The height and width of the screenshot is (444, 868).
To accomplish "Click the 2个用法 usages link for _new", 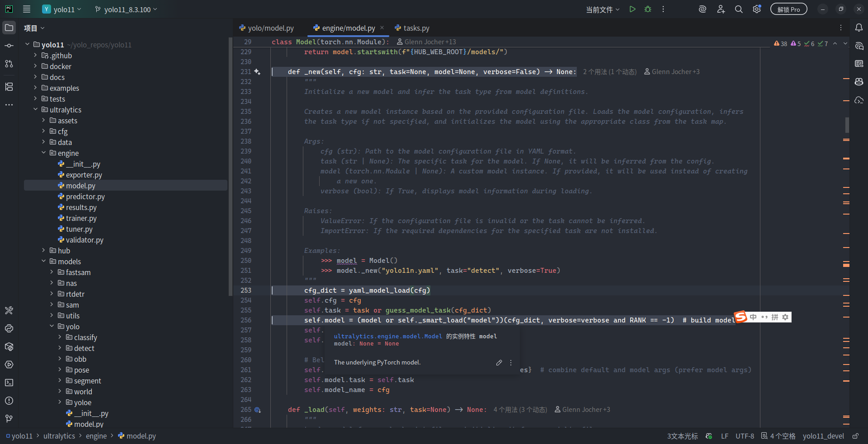I will click(x=609, y=72).
